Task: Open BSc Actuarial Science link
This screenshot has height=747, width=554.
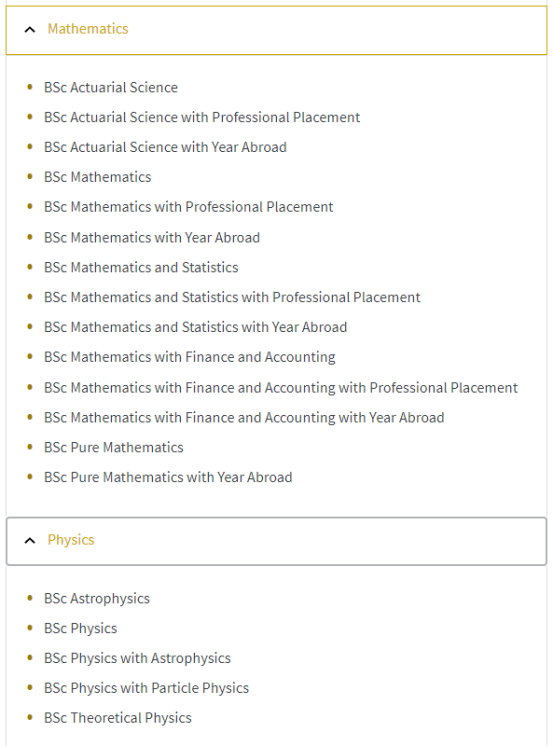Action: click(x=111, y=88)
